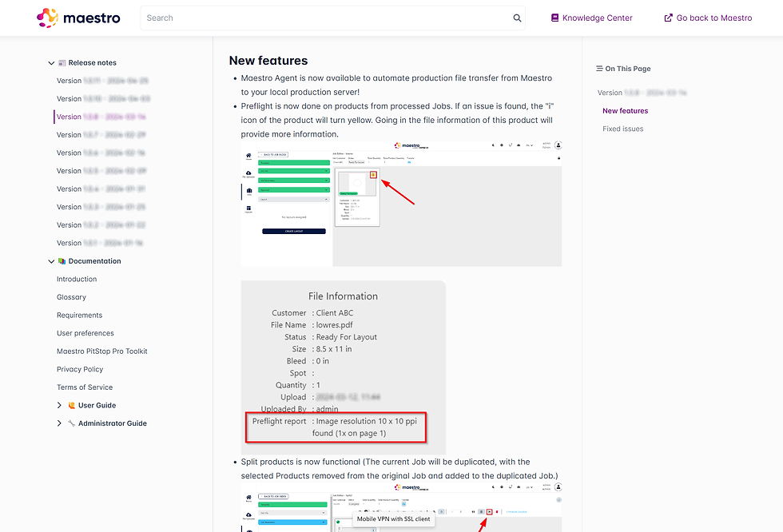Click the Version link under On This Page
This screenshot has width=783, height=532.
coord(642,93)
